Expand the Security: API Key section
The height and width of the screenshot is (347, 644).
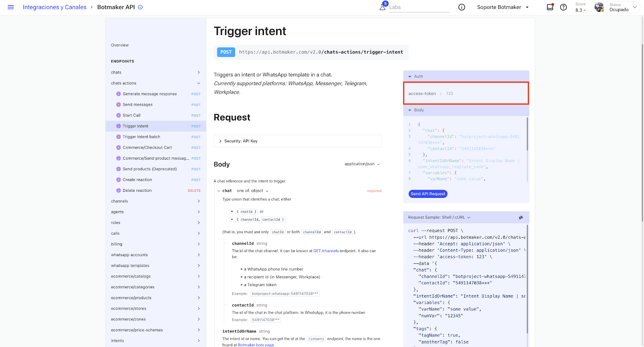(x=297, y=141)
